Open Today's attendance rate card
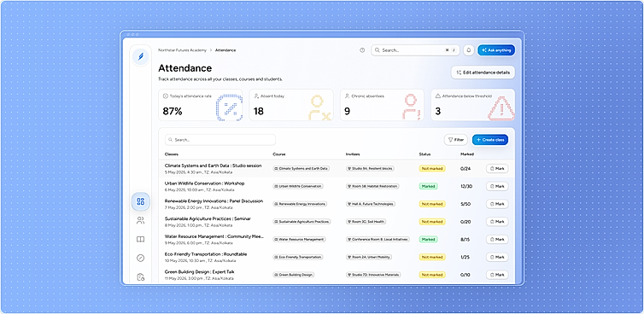Image resolution: width=644 pixels, height=314 pixels. pyautogui.click(x=201, y=105)
